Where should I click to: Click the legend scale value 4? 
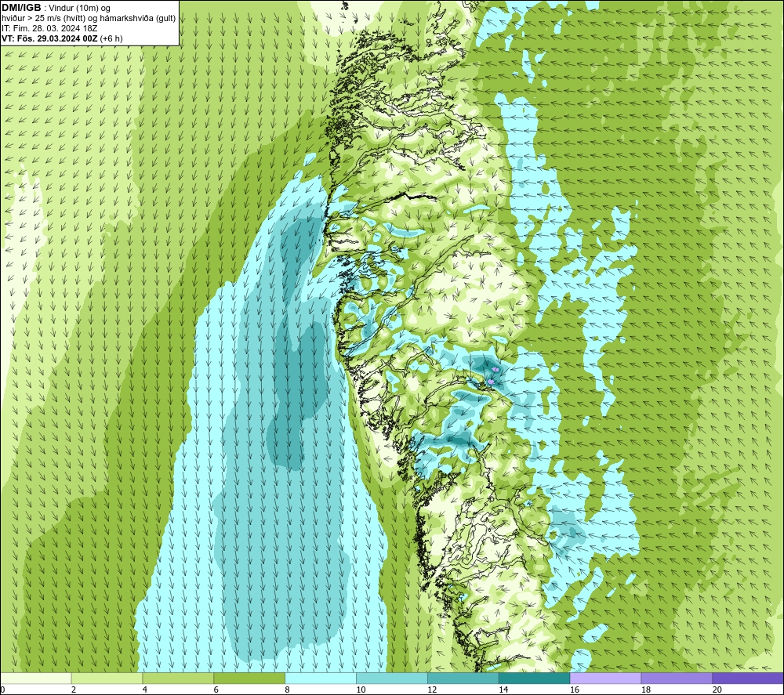coord(145,690)
